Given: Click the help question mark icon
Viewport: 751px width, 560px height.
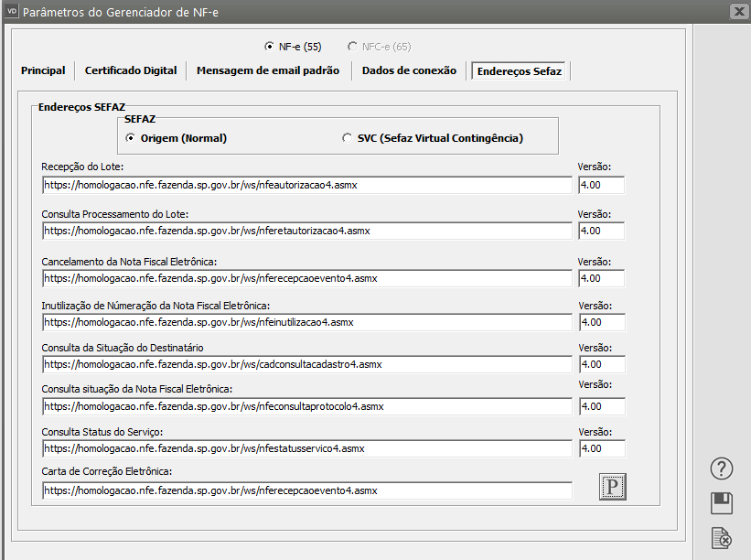Looking at the screenshot, I should tap(722, 469).
